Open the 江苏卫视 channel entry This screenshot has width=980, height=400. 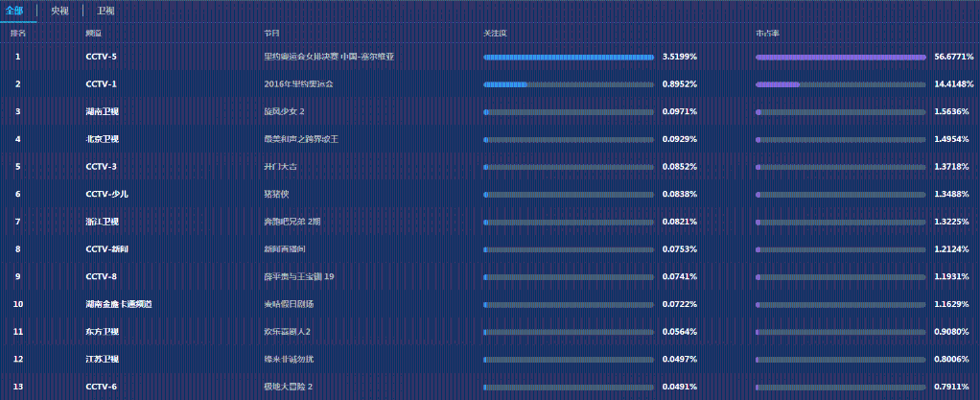103,359
